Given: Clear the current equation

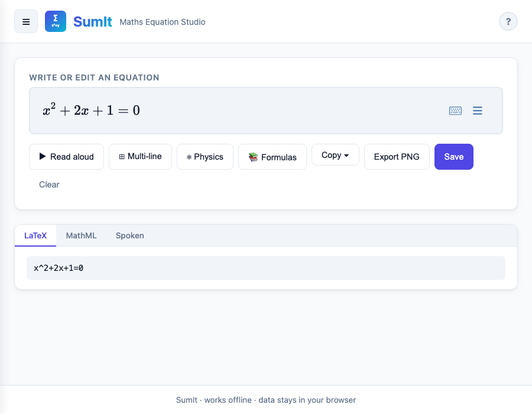Looking at the screenshot, I should point(49,184).
